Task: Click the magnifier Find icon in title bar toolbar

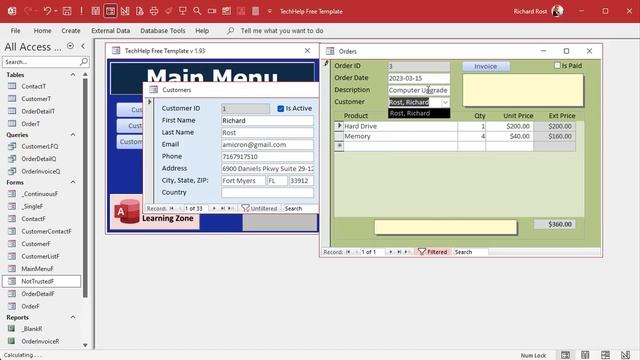Action: 197,11
